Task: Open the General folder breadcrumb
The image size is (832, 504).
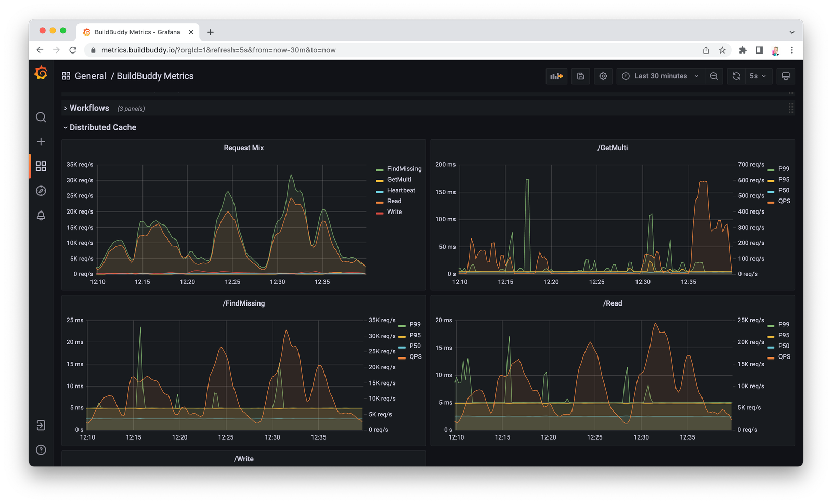Action: click(90, 76)
